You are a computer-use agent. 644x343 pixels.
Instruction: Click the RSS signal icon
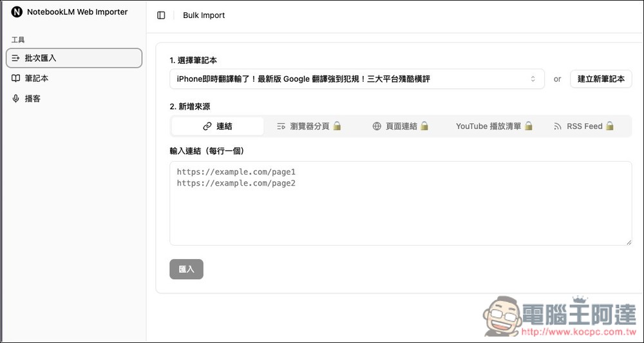(557, 126)
